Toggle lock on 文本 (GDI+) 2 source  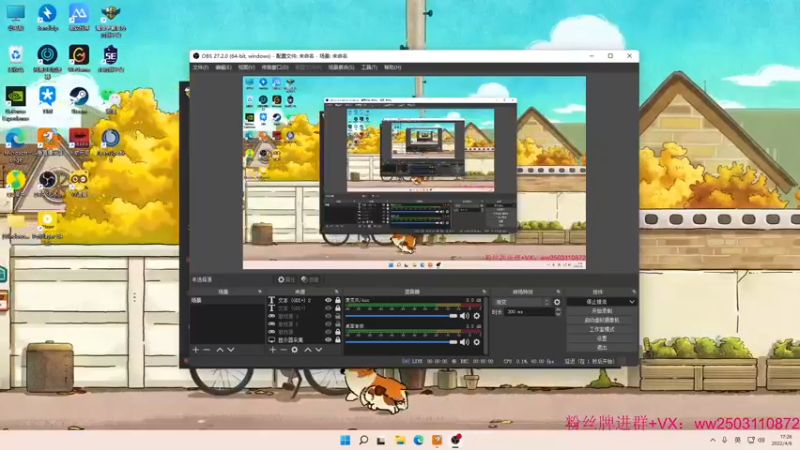pos(337,301)
